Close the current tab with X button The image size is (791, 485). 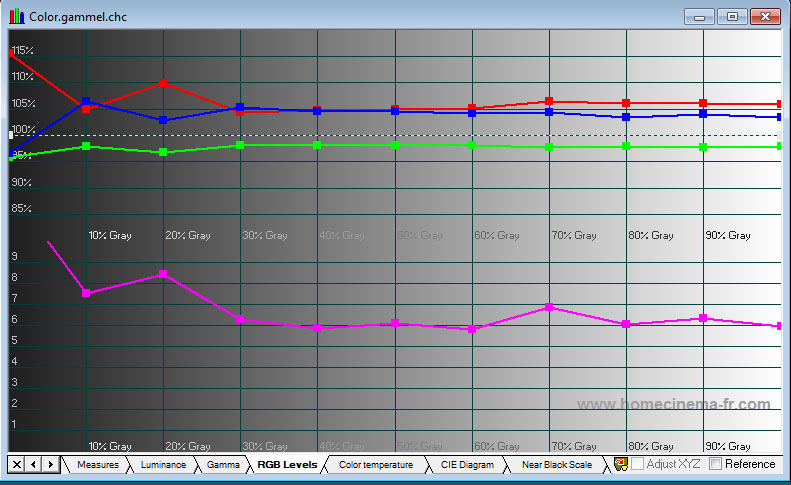coord(17,464)
